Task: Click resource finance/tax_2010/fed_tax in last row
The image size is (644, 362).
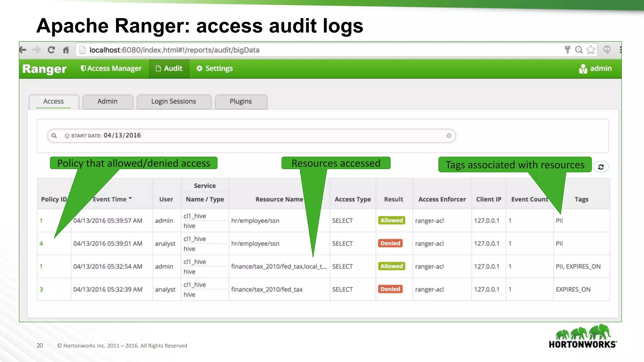Action: (x=267, y=289)
